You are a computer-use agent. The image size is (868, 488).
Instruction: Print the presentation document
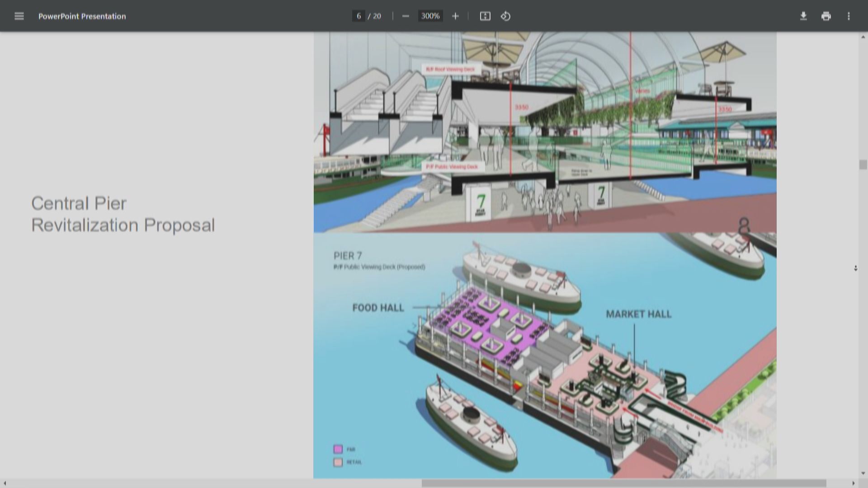[x=826, y=16]
